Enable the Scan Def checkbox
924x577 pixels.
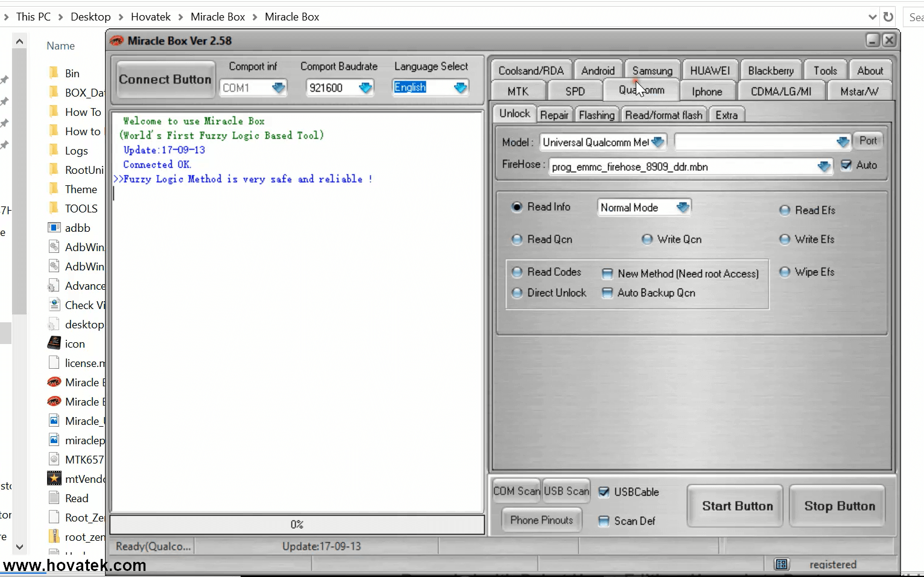[x=604, y=521]
